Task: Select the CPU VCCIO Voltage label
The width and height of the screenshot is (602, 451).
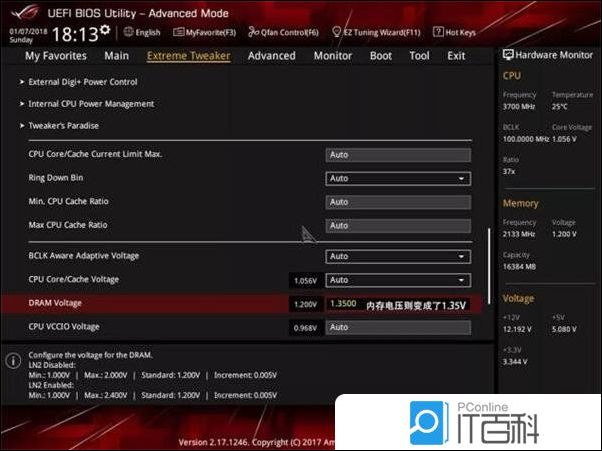Action: (x=64, y=327)
